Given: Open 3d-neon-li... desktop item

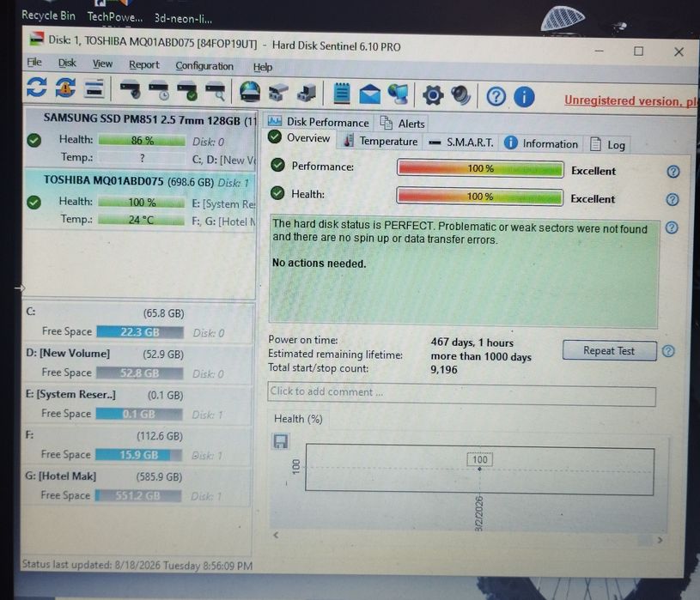Looking at the screenshot, I should (x=183, y=18).
